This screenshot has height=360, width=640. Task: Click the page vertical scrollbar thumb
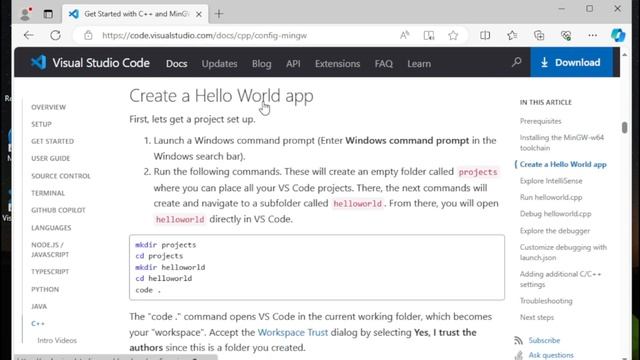[624, 127]
